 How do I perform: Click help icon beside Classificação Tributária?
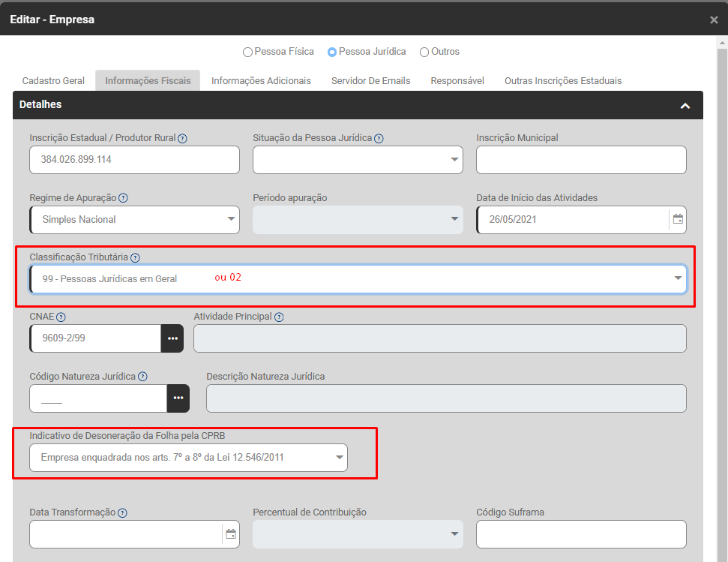coord(135,257)
